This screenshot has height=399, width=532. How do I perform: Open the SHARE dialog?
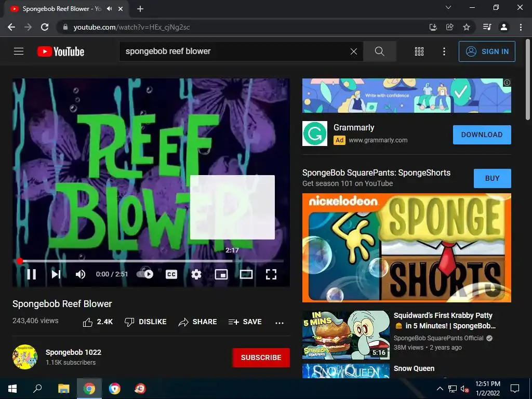pos(197,322)
